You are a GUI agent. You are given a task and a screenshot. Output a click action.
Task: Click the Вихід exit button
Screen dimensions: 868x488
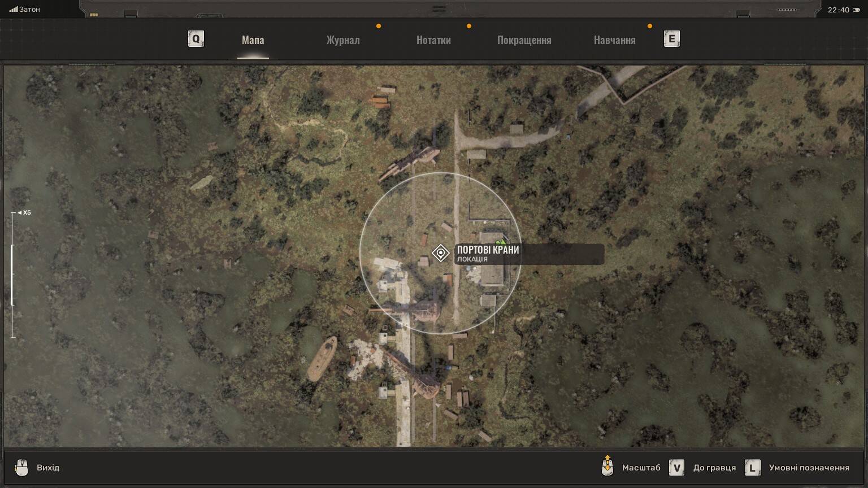point(48,468)
